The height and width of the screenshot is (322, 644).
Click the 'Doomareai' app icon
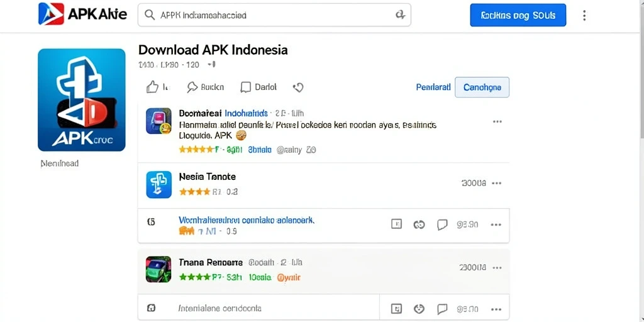click(x=158, y=121)
